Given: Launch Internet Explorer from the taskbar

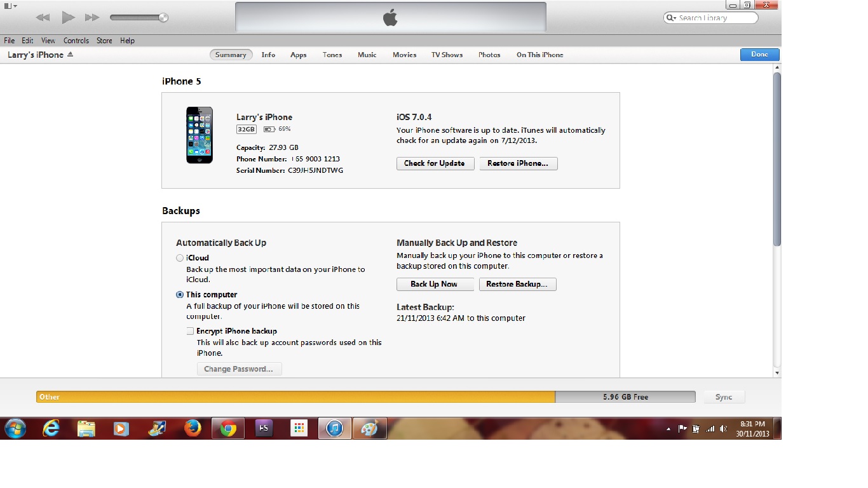Looking at the screenshot, I should [51, 429].
